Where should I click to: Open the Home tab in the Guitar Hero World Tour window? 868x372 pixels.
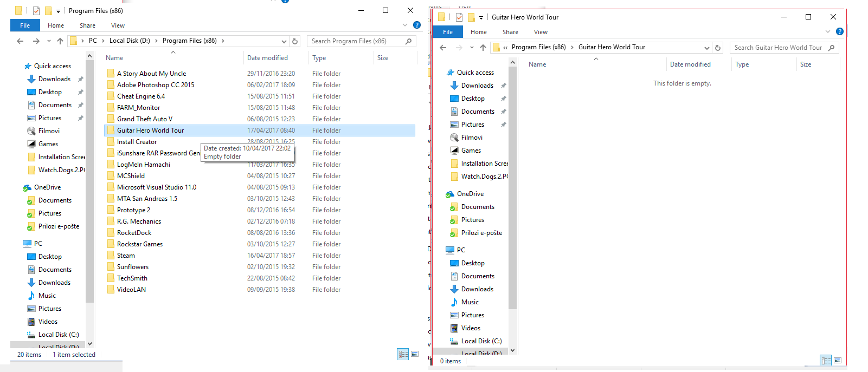(x=479, y=32)
